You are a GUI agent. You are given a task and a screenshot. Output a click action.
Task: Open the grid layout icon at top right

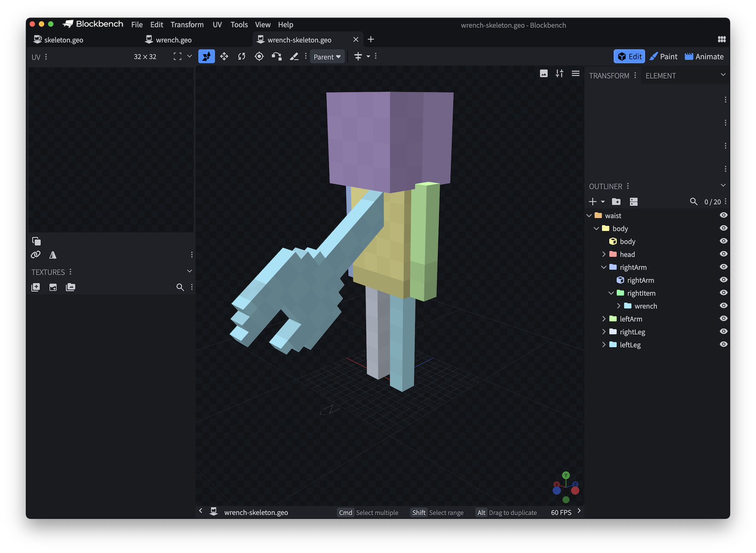tap(722, 39)
